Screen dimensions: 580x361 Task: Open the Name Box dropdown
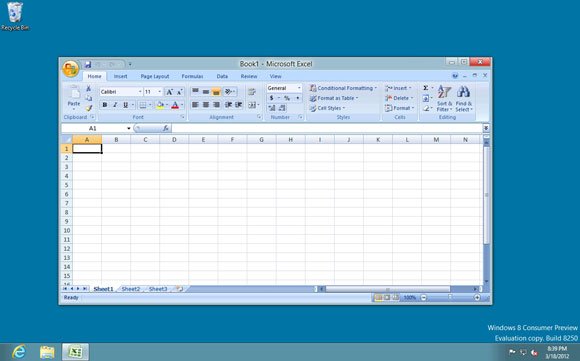point(129,128)
